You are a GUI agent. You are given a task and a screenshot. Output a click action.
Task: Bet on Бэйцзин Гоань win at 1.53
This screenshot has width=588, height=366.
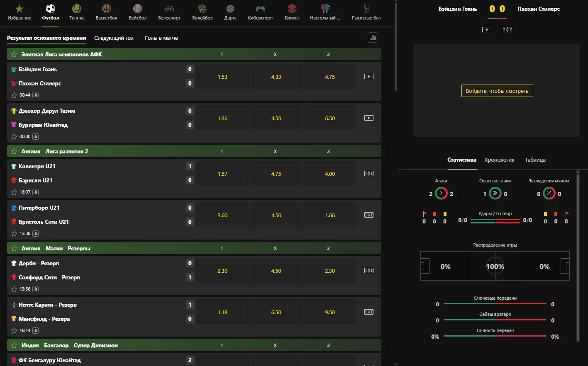pos(222,77)
